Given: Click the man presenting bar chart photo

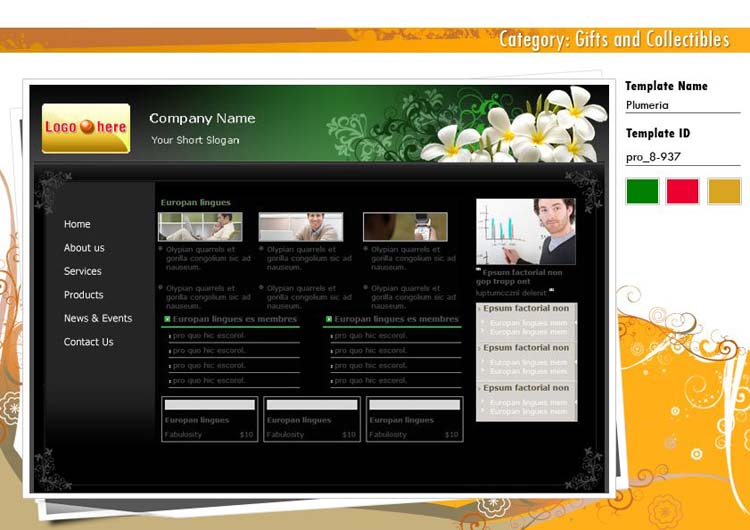Looking at the screenshot, I should pyautogui.click(x=526, y=231).
